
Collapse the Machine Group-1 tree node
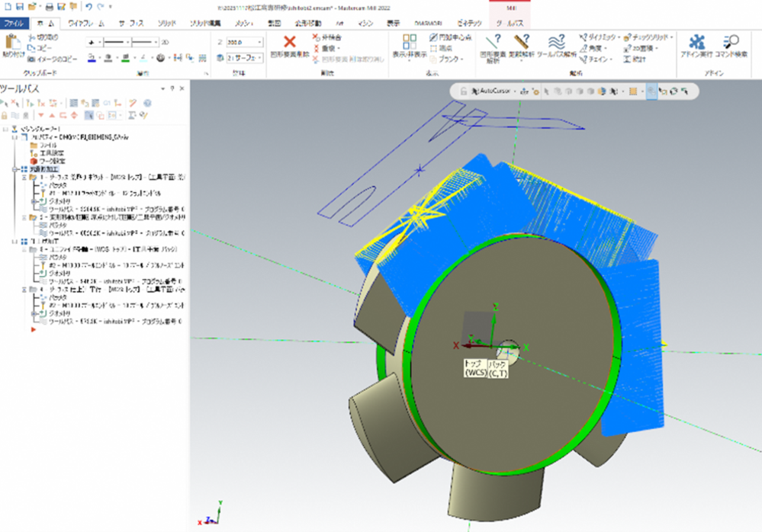pos(5,129)
